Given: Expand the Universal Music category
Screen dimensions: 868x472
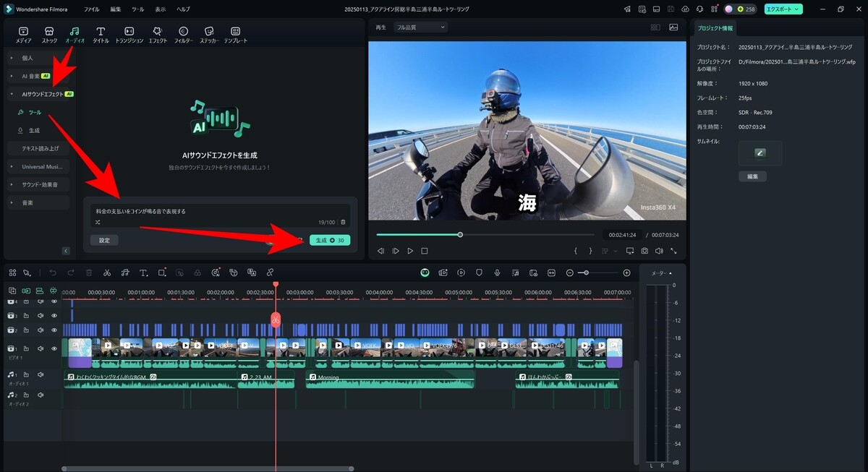Looking at the screenshot, I should [40, 166].
